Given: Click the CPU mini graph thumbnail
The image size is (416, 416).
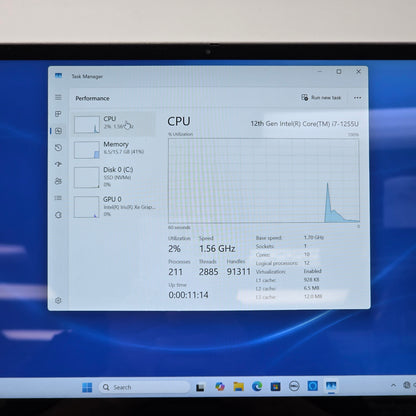Looking at the screenshot, I should [87, 124].
